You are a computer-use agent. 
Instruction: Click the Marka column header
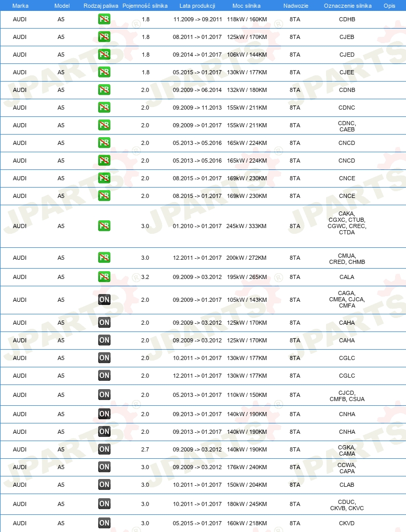[x=20, y=6]
